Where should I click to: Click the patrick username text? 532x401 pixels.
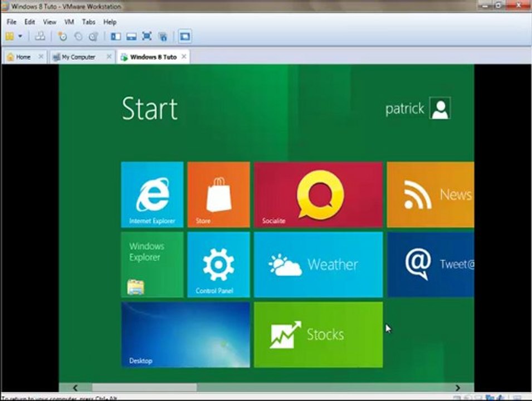(404, 109)
